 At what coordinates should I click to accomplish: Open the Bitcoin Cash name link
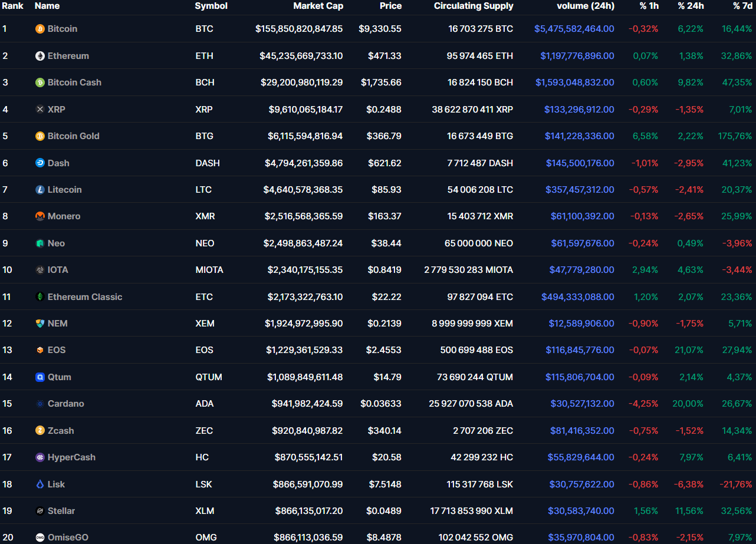pos(74,83)
